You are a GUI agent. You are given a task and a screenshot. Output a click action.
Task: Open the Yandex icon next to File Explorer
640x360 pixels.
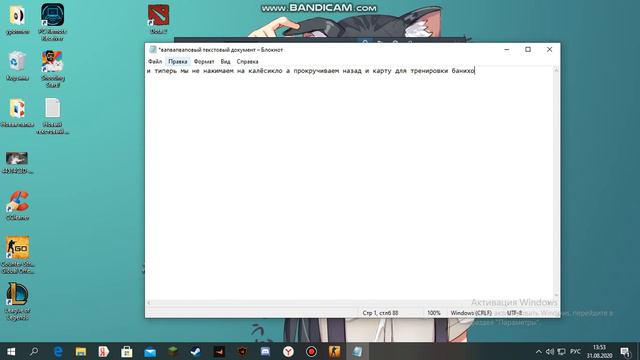click(x=104, y=351)
